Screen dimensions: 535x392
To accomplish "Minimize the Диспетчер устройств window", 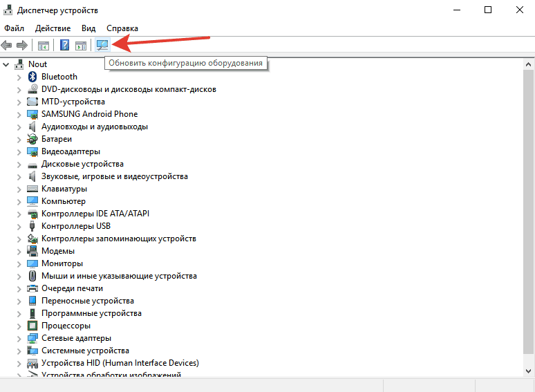I will click(457, 10).
